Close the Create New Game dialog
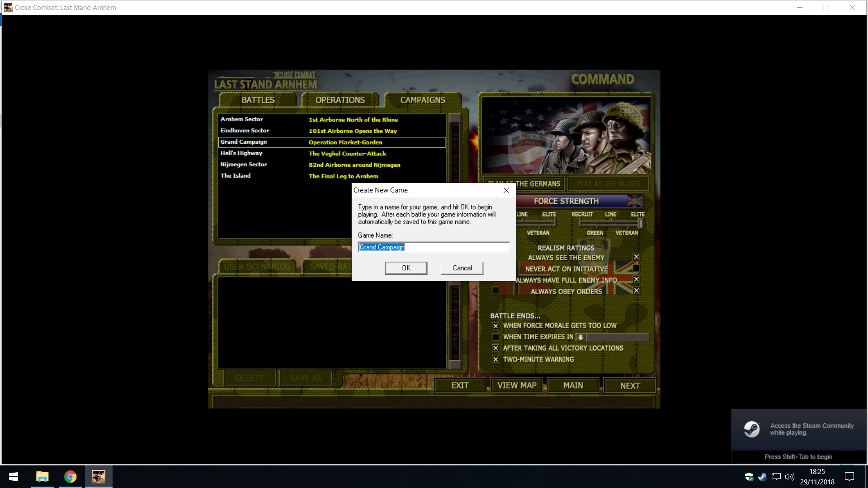 (506, 190)
